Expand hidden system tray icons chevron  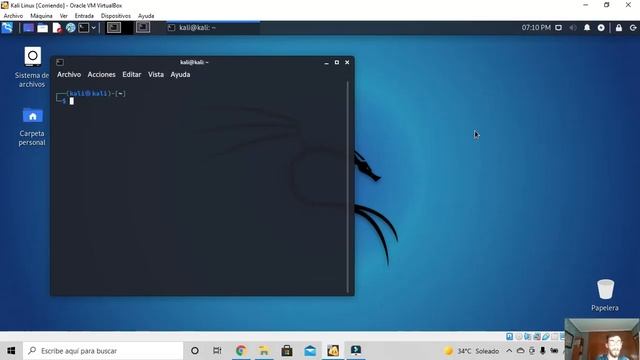[x=509, y=351]
